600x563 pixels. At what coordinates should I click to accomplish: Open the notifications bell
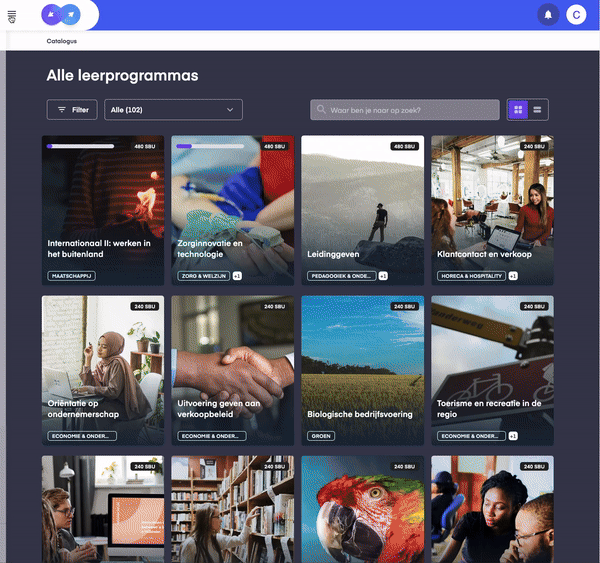click(x=548, y=15)
